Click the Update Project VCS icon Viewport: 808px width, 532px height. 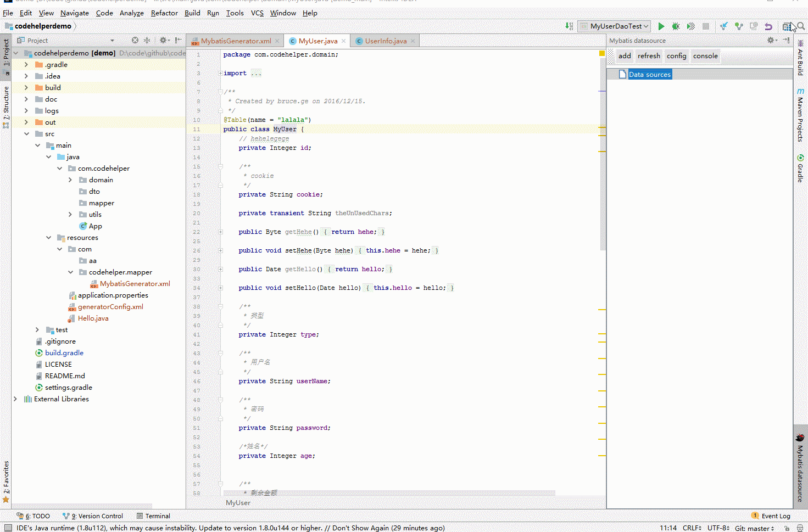coord(724,26)
